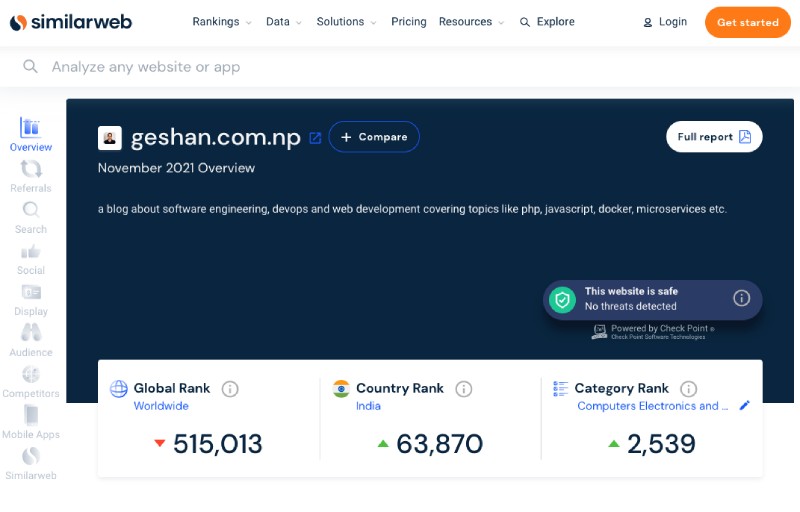Click the geshan.com.np site favicon
The image size is (800, 512).
pyautogui.click(x=110, y=138)
